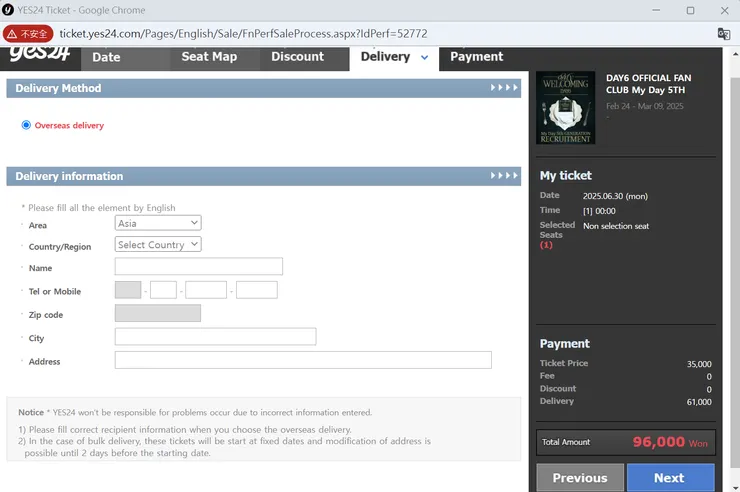This screenshot has width=740, height=492.
Task: Open the Area dropdown showing Asia
Action: pos(158,223)
